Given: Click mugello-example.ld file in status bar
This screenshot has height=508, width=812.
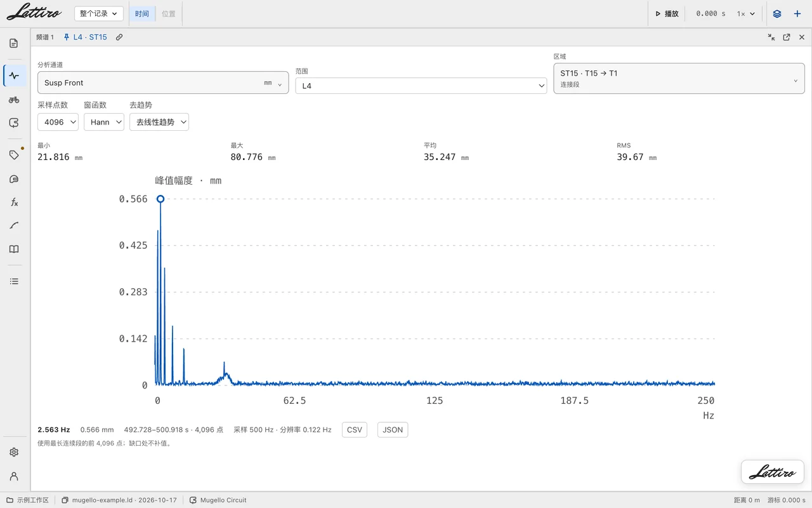Looking at the screenshot, I should (x=119, y=500).
